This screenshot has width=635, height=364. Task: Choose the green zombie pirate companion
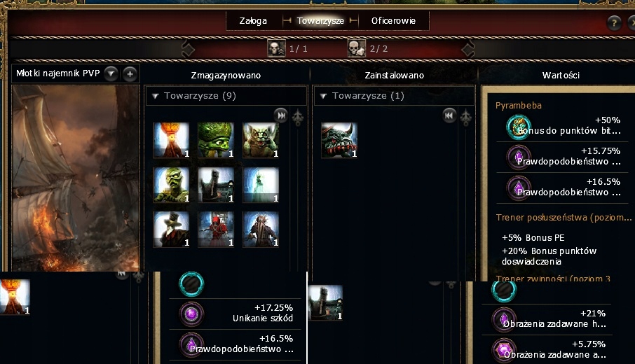coord(171,185)
